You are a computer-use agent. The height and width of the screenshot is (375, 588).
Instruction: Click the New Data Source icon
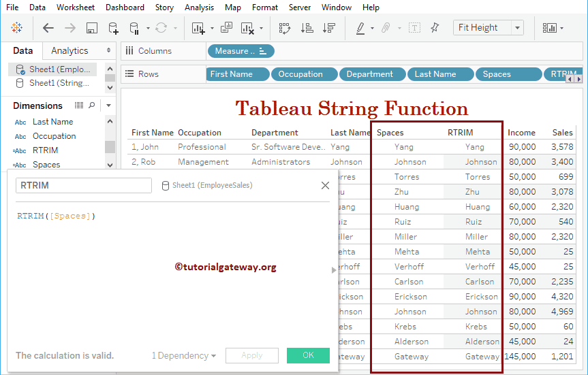pyautogui.click(x=113, y=28)
